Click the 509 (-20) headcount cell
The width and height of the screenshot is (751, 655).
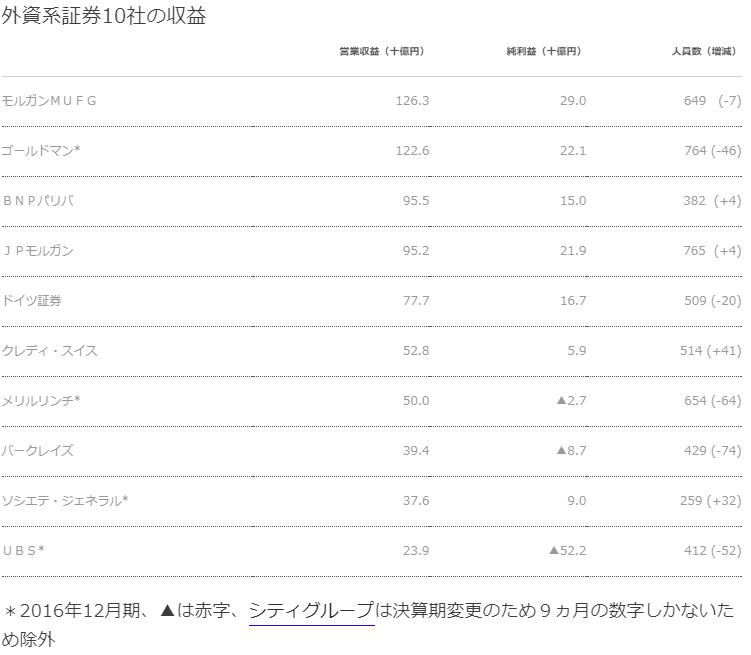click(x=712, y=301)
